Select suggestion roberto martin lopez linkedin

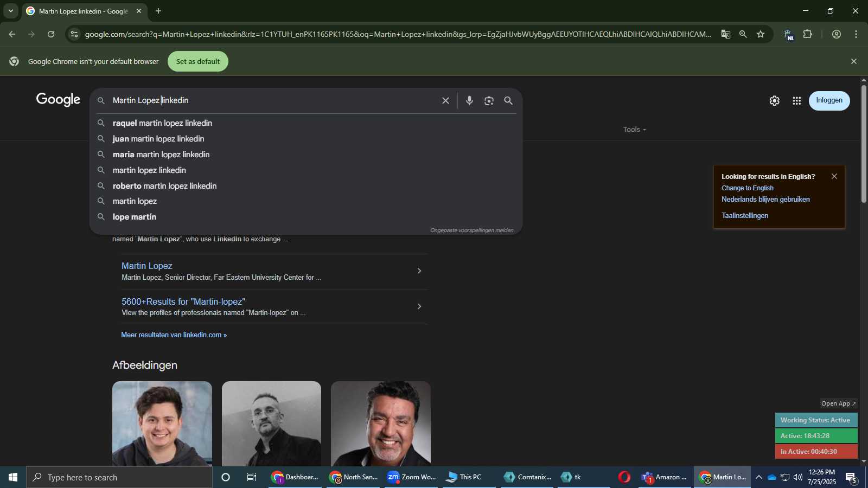point(306,186)
